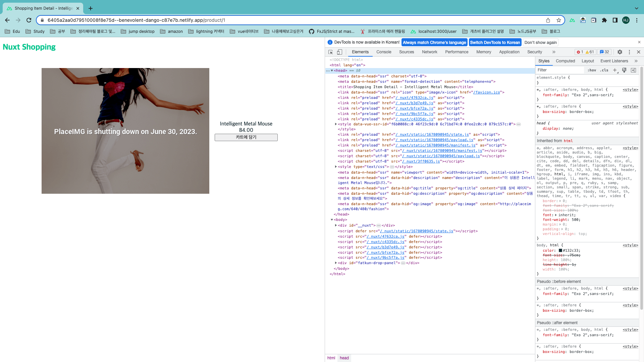
Task: Collapse the body element node
Action: pos(332,220)
